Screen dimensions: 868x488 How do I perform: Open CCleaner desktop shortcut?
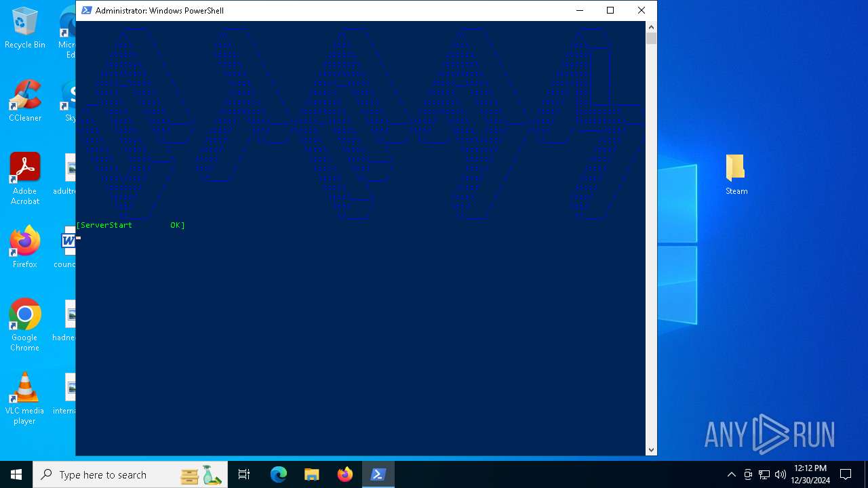pos(25,102)
